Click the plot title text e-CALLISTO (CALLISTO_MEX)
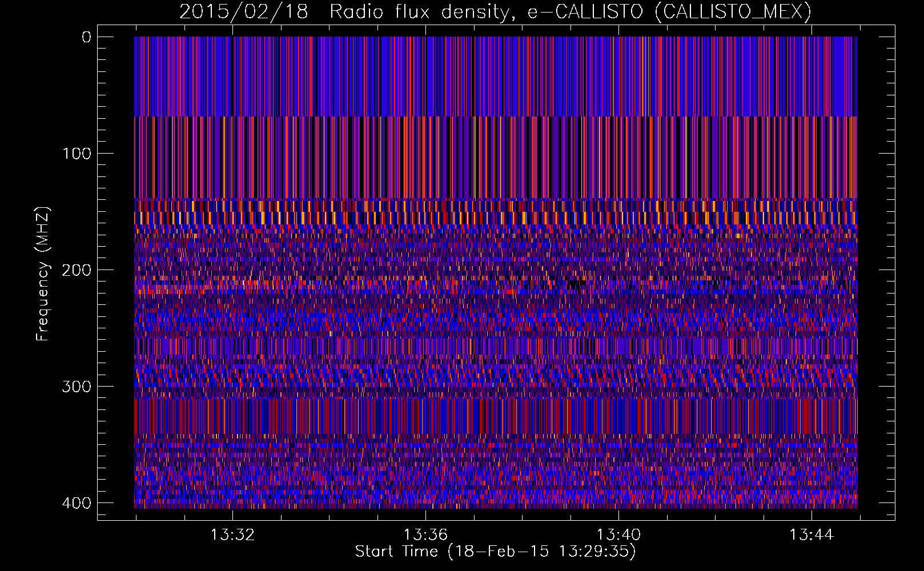 point(669,11)
